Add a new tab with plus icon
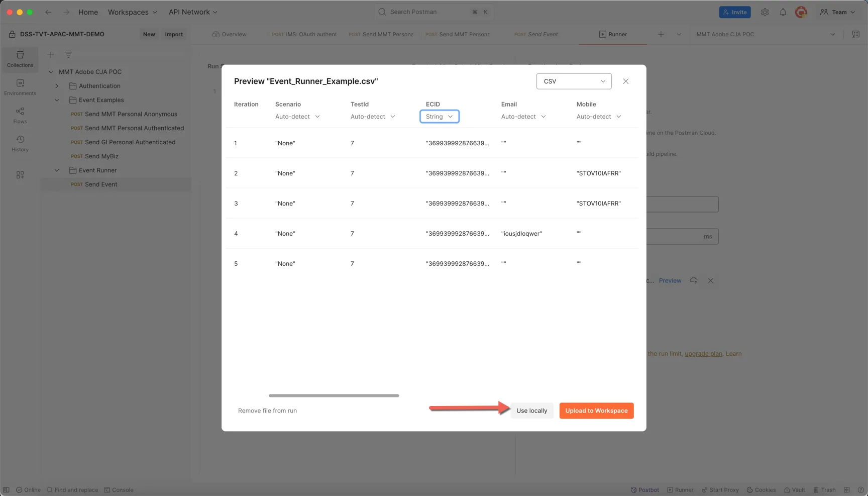Image resolution: width=868 pixels, height=496 pixels. pos(661,34)
